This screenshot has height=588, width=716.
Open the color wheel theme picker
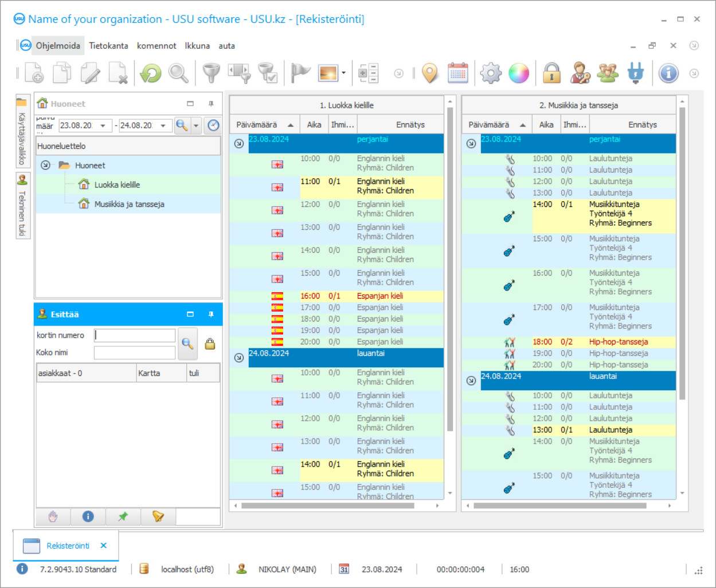click(x=519, y=73)
